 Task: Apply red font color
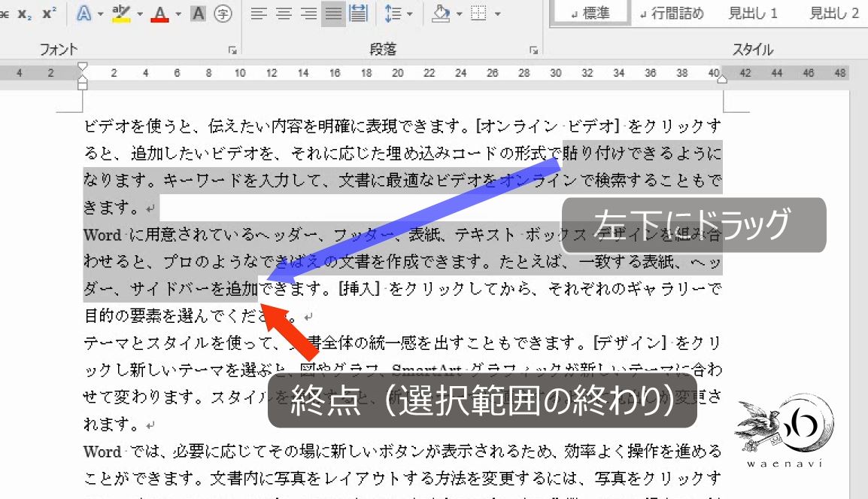coord(159,14)
